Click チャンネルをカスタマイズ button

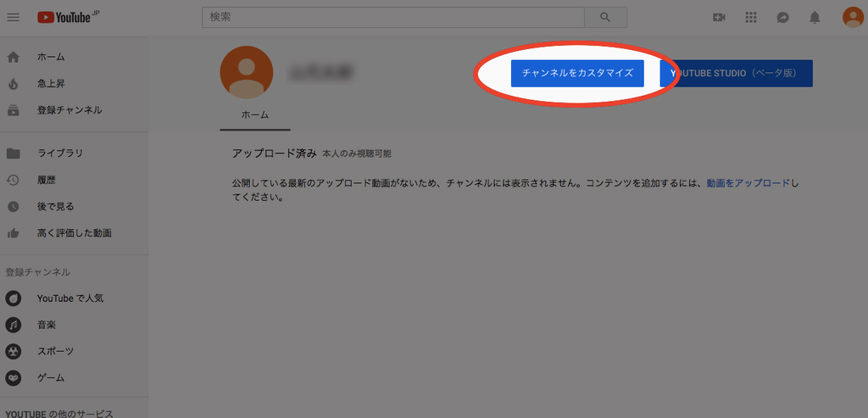577,73
